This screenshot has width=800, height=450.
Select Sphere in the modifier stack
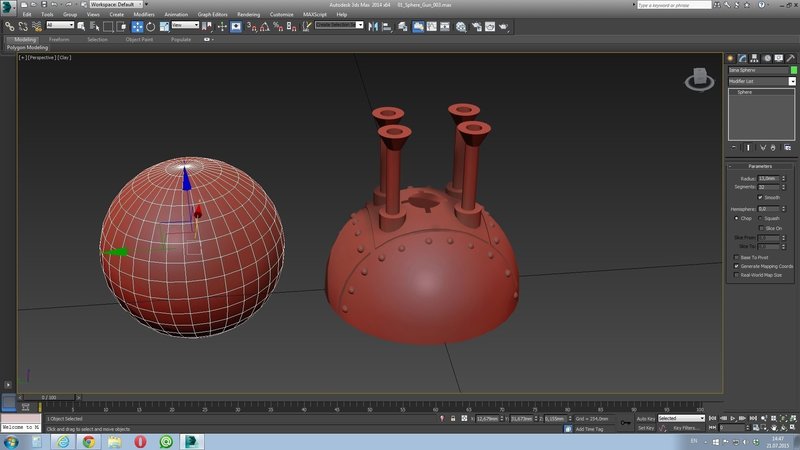[x=744, y=92]
